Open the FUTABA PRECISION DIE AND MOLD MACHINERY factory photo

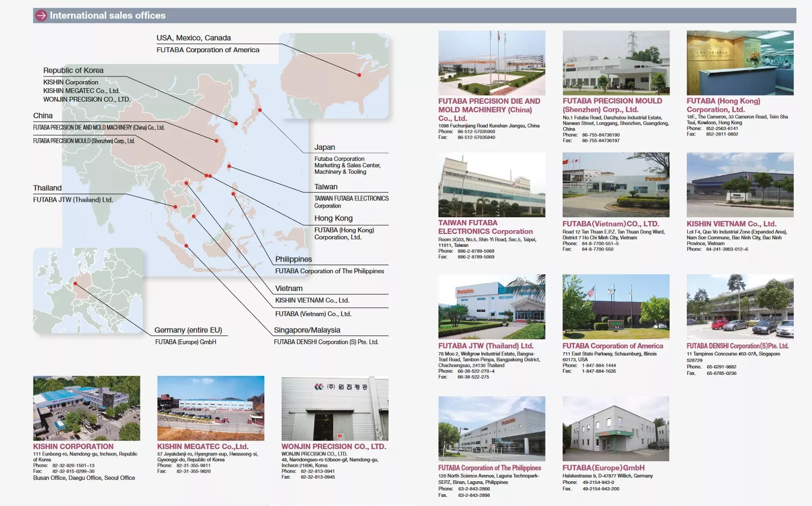[492, 63]
